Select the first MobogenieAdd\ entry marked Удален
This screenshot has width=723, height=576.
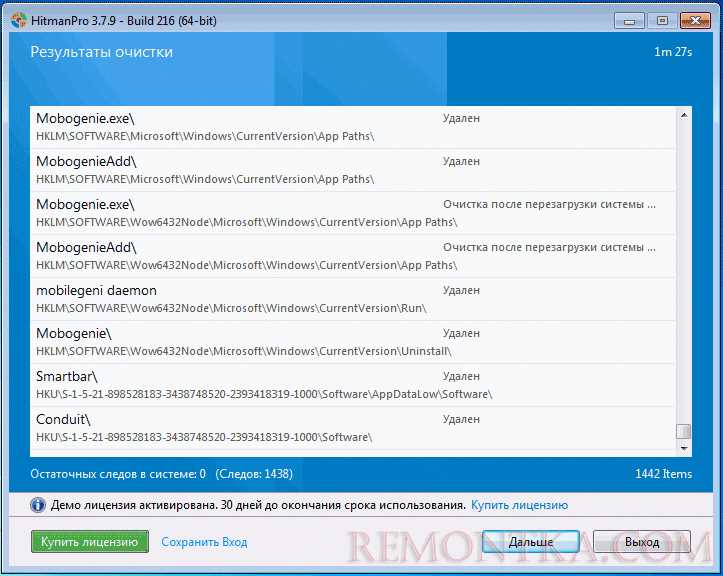pyautogui.click(x=353, y=170)
